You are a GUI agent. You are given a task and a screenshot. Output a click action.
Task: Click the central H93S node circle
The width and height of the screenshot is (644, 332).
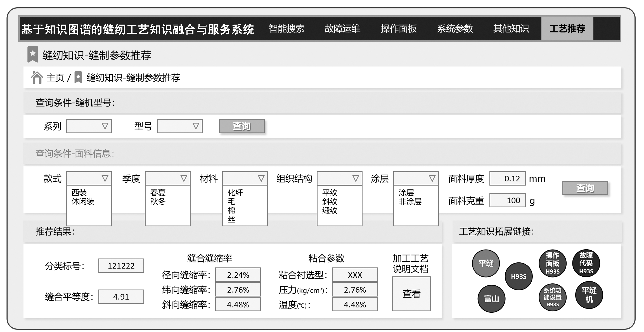[518, 276]
